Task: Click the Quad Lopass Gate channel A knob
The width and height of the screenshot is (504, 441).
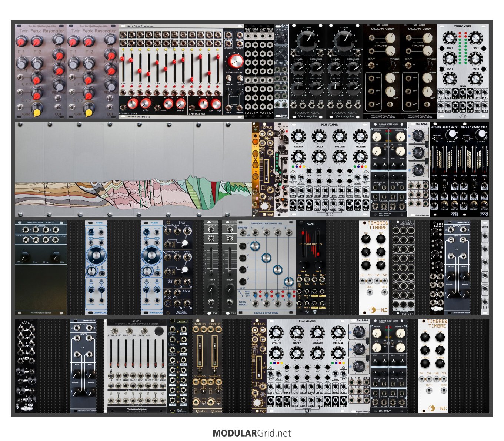Action: tap(255, 246)
